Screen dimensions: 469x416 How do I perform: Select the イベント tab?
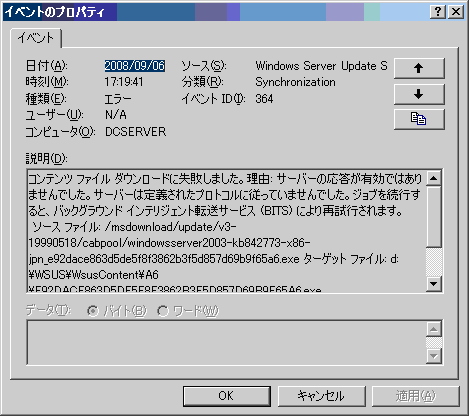(x=36, y=38)
